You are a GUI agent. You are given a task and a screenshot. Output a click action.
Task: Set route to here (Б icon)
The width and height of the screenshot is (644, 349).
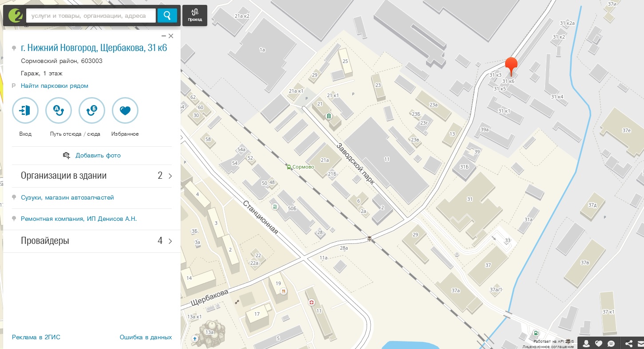pos(92,110)
